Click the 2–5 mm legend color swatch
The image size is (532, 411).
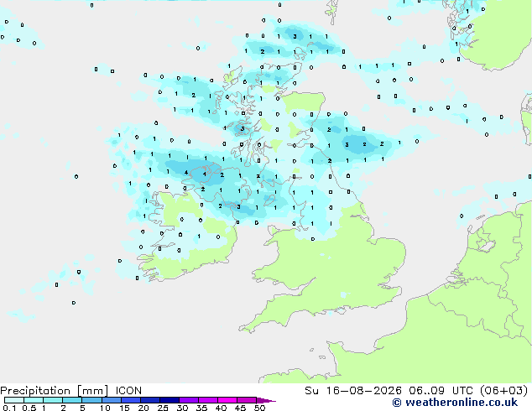pos(72,400)
